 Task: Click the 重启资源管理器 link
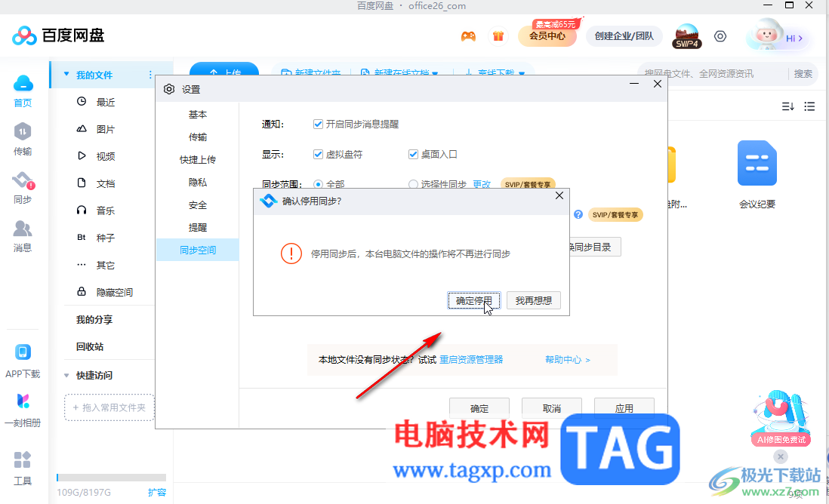pyautogui.click(x=471, y=360)
